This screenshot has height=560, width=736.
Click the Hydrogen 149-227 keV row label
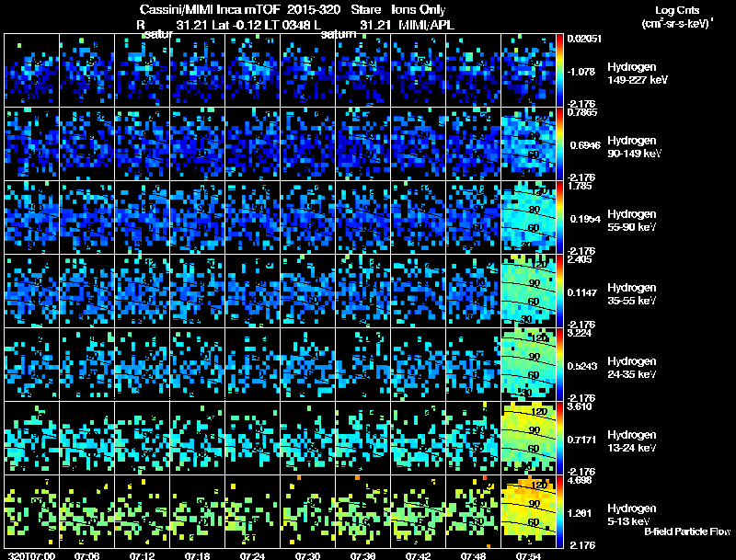point(637,74)
